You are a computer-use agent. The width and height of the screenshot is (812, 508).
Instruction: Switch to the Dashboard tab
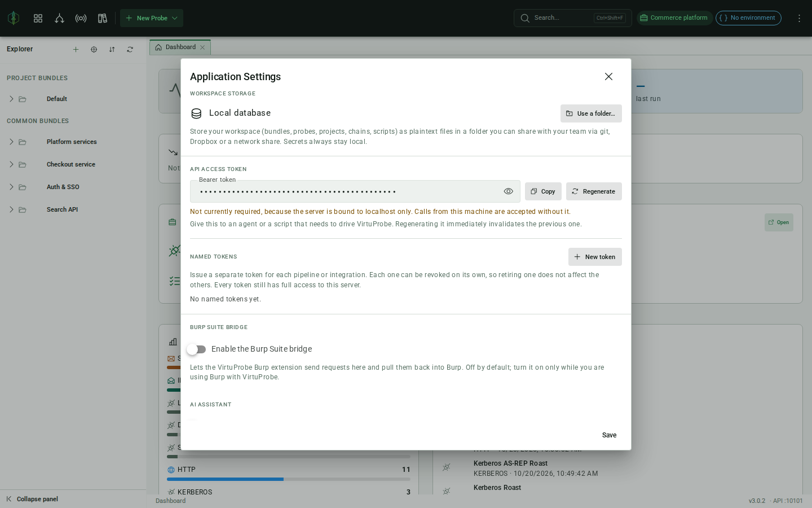180,47
